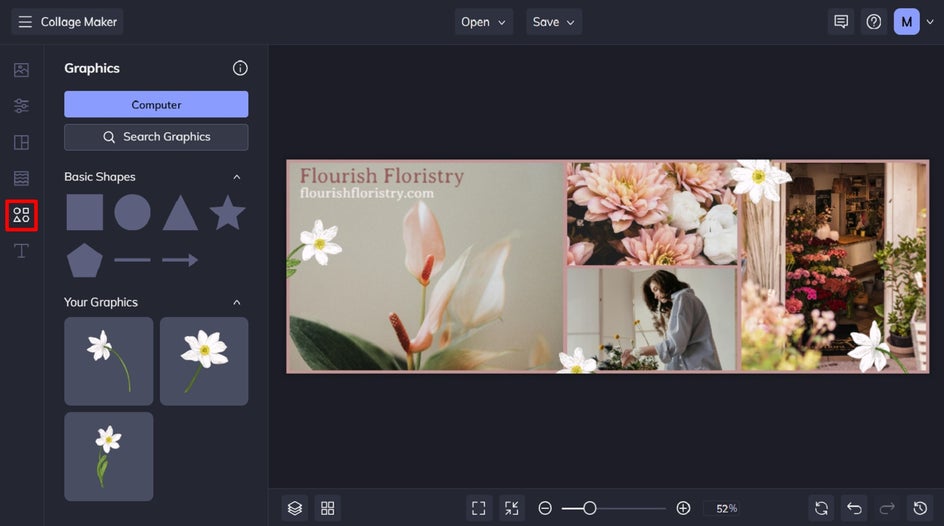Collapse the Your Graphics section
Image resolution: width=944 pixels, height=526 pixels.
(x=237, y=302)
